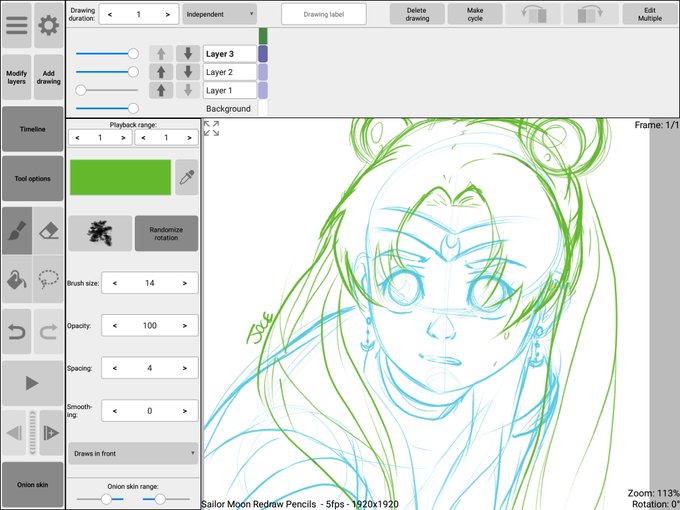680x510 pixels.
Task: Pick color with the eyedropper tool
Action: [x=187, y=177]
